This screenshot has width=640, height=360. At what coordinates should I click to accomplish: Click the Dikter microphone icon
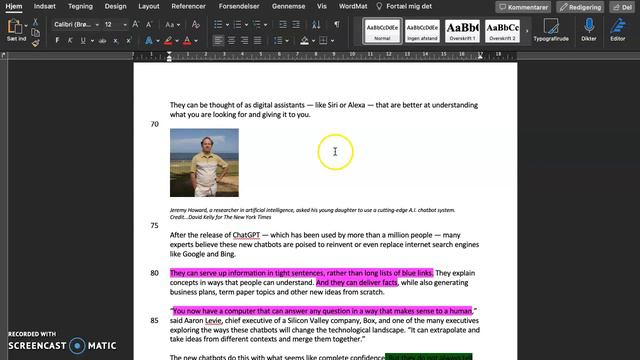589,31
